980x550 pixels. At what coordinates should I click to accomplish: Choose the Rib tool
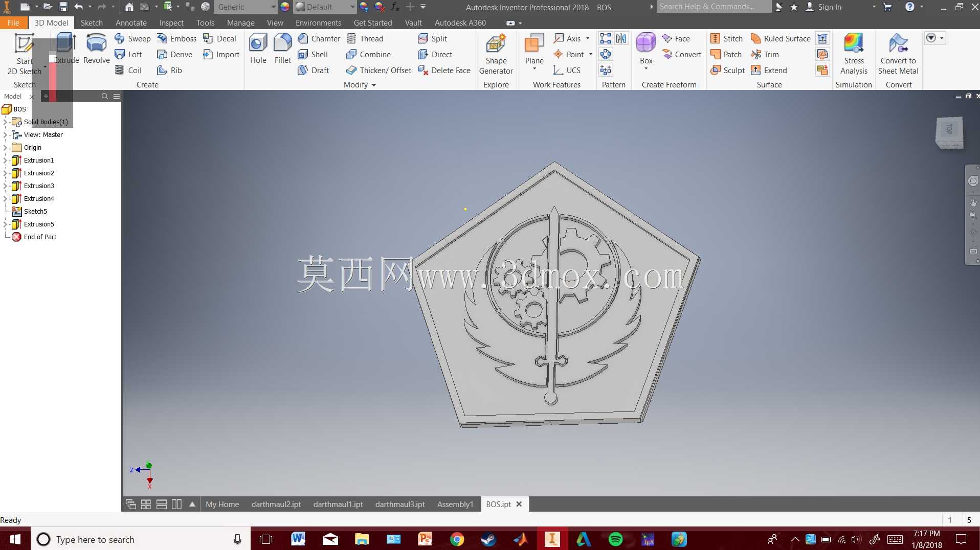[x=169, y=70]
